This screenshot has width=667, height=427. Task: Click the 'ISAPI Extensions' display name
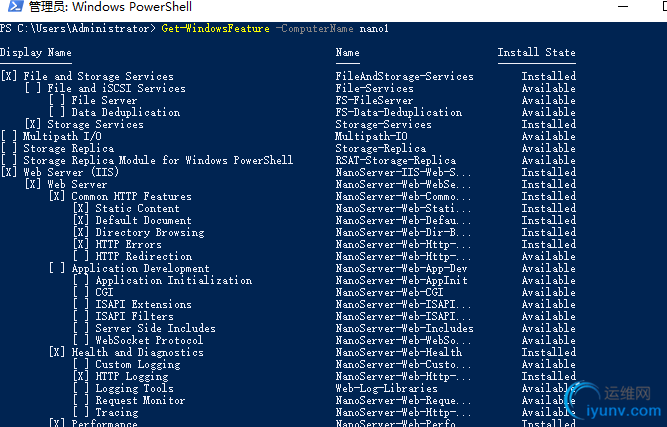tap(143, 305)
